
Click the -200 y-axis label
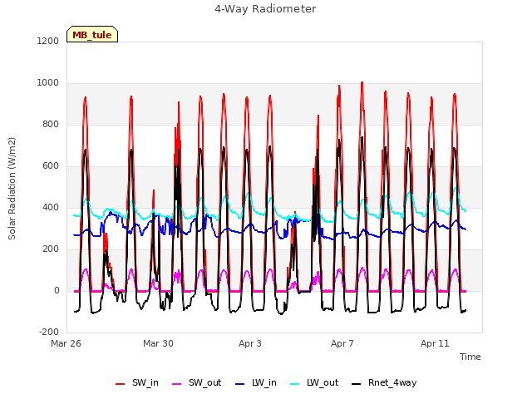click(49, 332)
